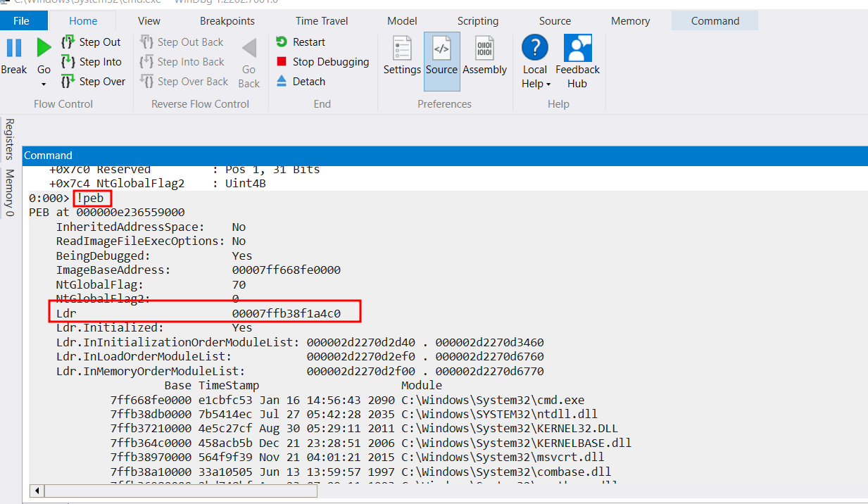Toggle Source mode preference
Viewport: 868px width, 504px height.
point(441,56)
